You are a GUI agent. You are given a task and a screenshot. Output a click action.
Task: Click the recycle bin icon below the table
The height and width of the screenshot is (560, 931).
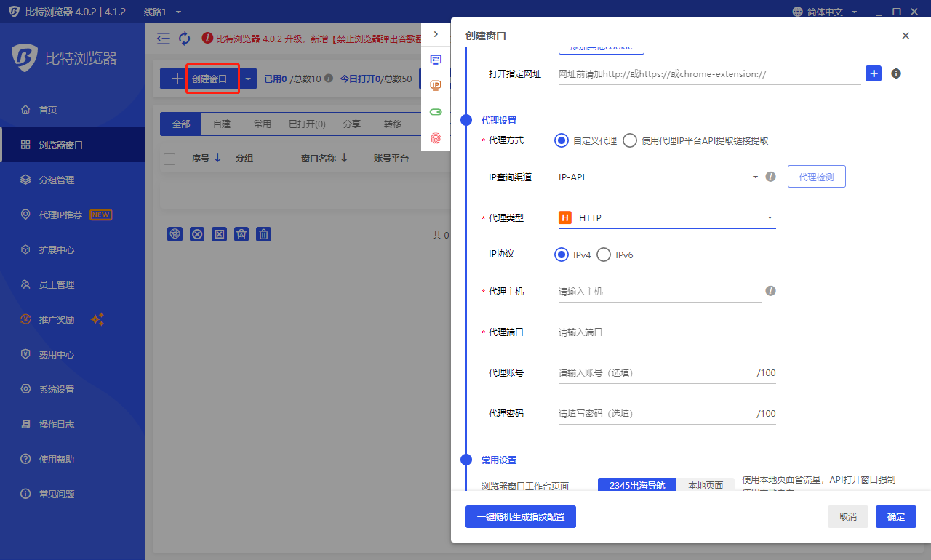242,234
